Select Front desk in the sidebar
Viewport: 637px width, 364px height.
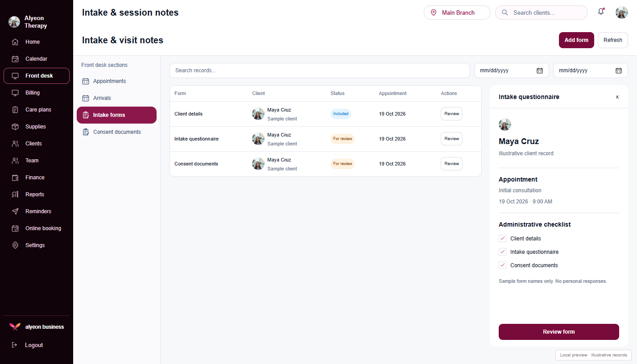click(37, 76)
